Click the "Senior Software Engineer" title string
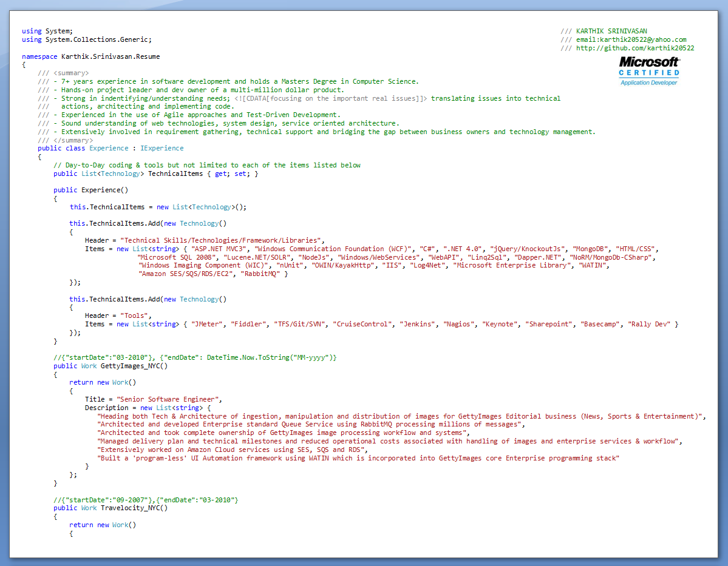The height and width of the screenshot is (566, 728). 168,399
